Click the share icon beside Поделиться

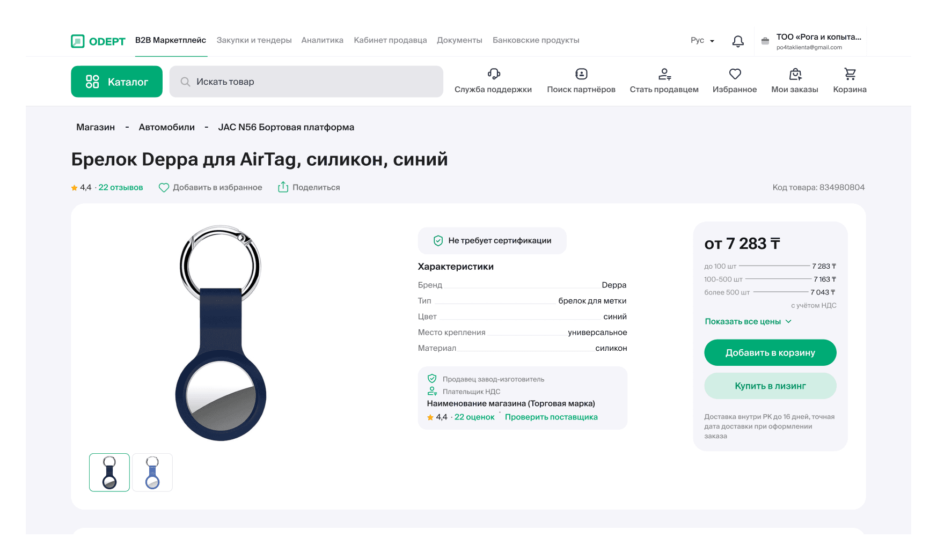pyautogui.click(x=283, y=187)
